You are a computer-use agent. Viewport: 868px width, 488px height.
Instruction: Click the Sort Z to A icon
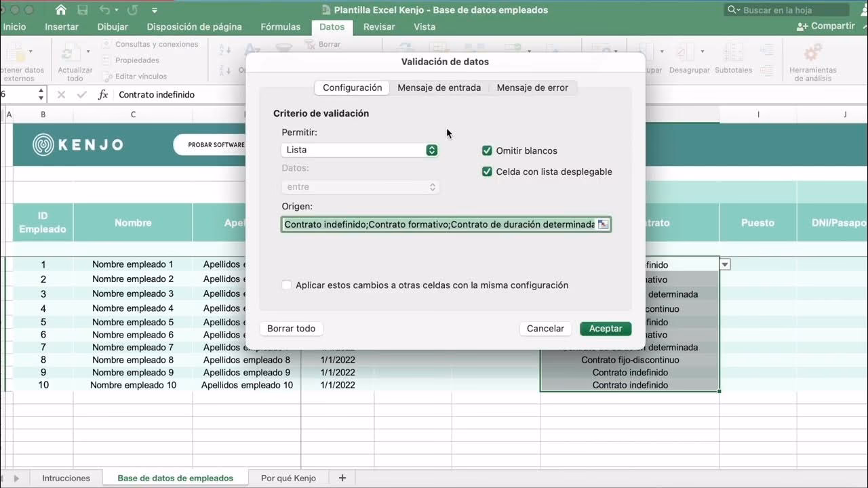[225, 70]
